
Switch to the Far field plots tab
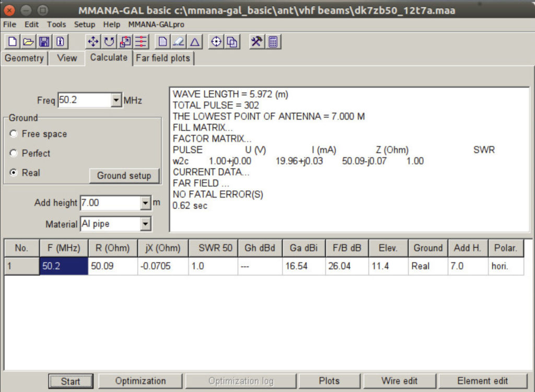click(x=163, y=59)
